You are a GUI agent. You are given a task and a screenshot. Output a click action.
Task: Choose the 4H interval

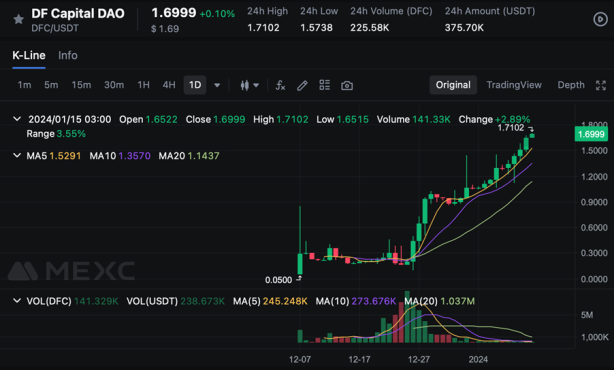click(169, 85)
